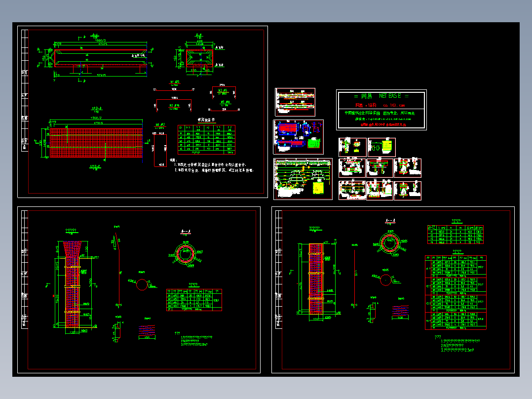Click the title above the beam sheet rebar table

(206, 120)
